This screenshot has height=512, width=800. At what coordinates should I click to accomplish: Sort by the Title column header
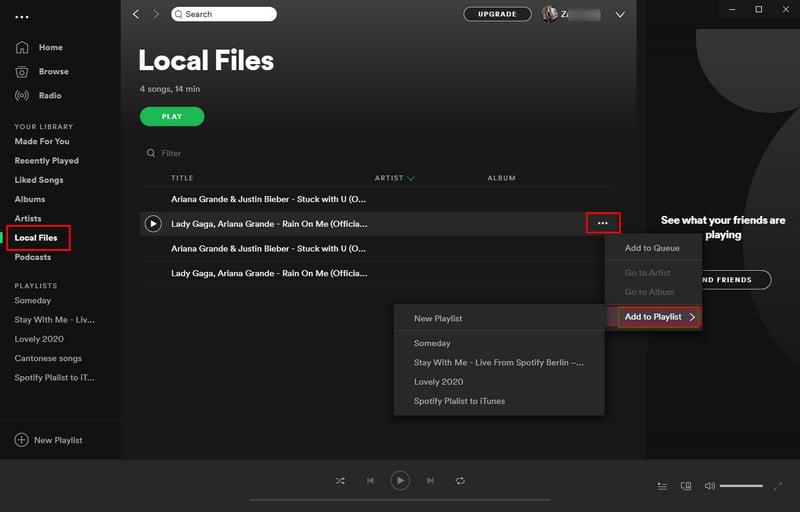[x=182, y=178]
